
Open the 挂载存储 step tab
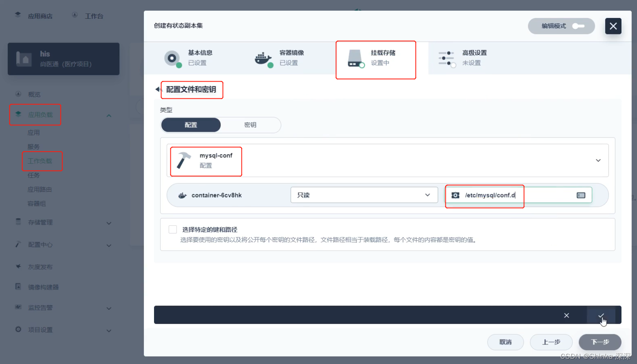click(382, 58)
